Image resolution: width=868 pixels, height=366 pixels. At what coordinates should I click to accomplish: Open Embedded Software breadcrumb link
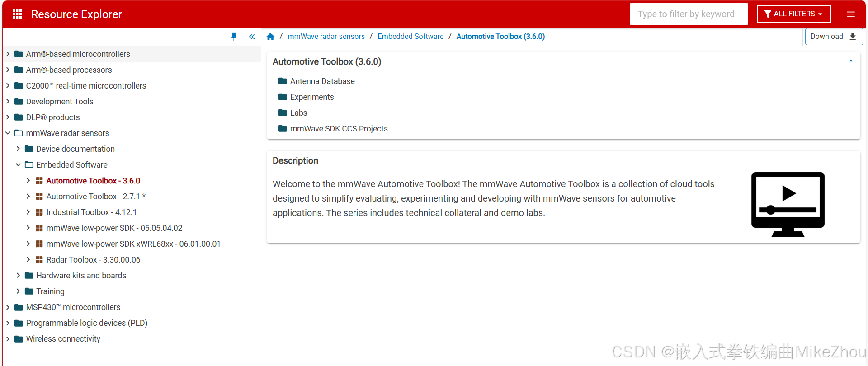click(410, 37)
